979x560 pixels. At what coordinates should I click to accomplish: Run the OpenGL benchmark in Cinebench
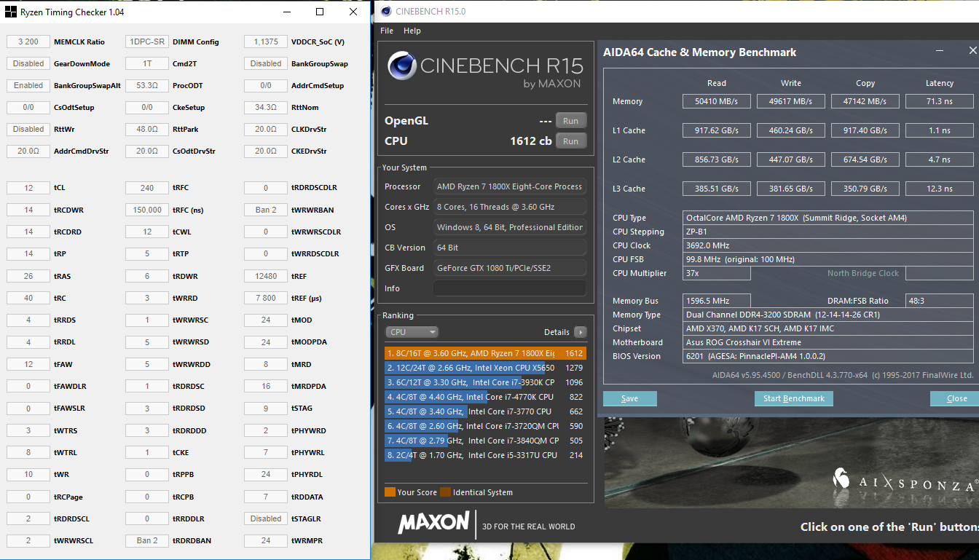click(571, 121)
